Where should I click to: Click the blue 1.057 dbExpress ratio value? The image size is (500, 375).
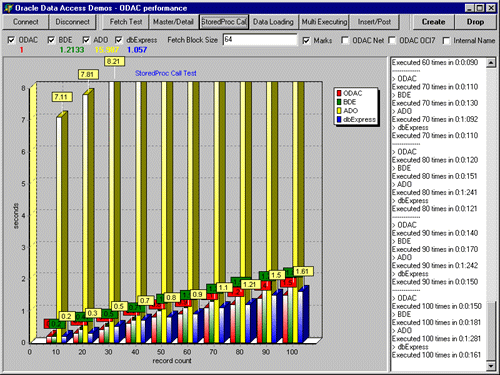(137, 50)
